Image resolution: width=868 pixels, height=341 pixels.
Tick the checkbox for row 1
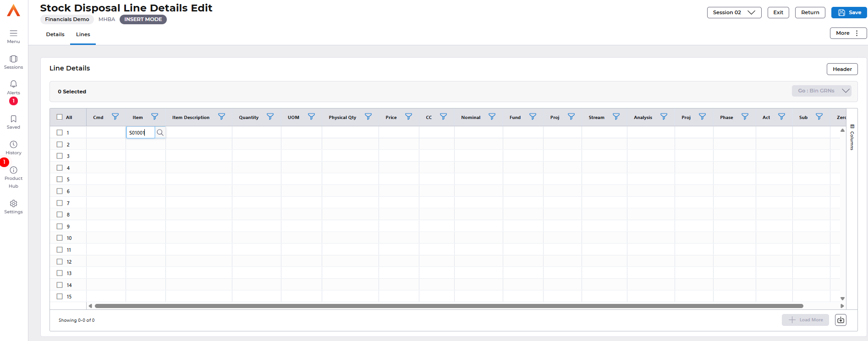[x=60, y=133]
